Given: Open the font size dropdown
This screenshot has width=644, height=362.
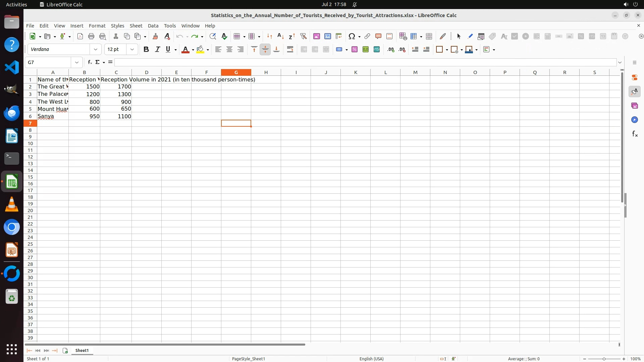Looking at the screenshot, I should point(132,50).
